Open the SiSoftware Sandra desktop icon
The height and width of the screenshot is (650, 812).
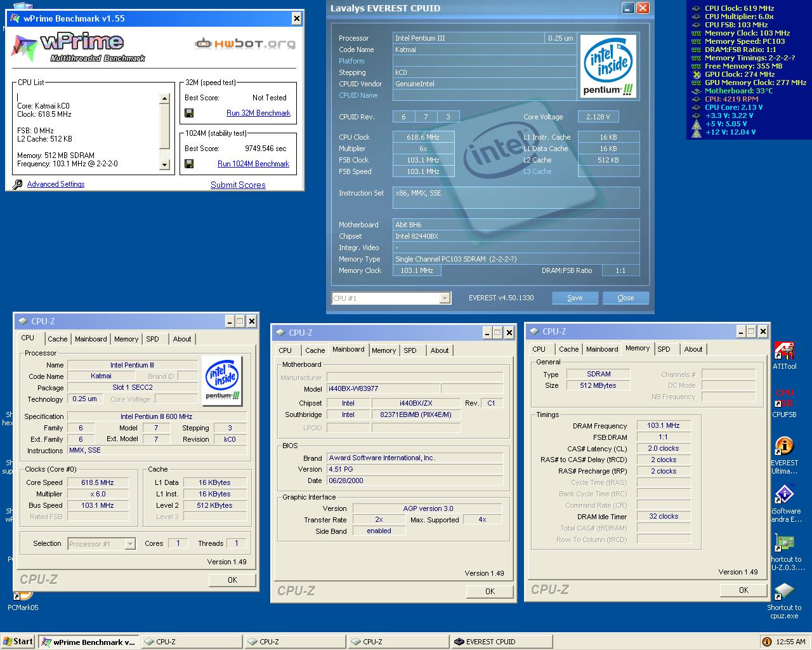[x=784, y=494]
